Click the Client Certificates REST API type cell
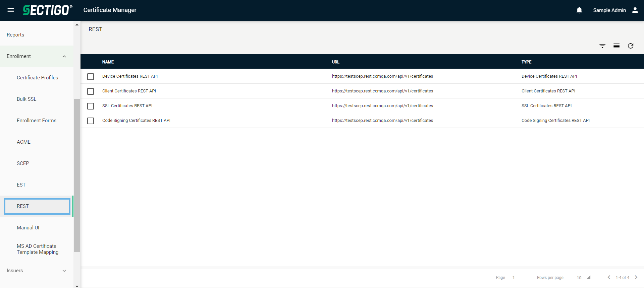The height and width of the screenshot is (288, 644). pos(548,91)
